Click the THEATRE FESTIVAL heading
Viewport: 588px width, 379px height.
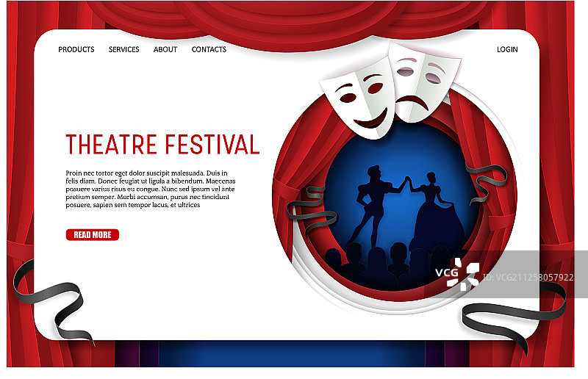(162, 144)
